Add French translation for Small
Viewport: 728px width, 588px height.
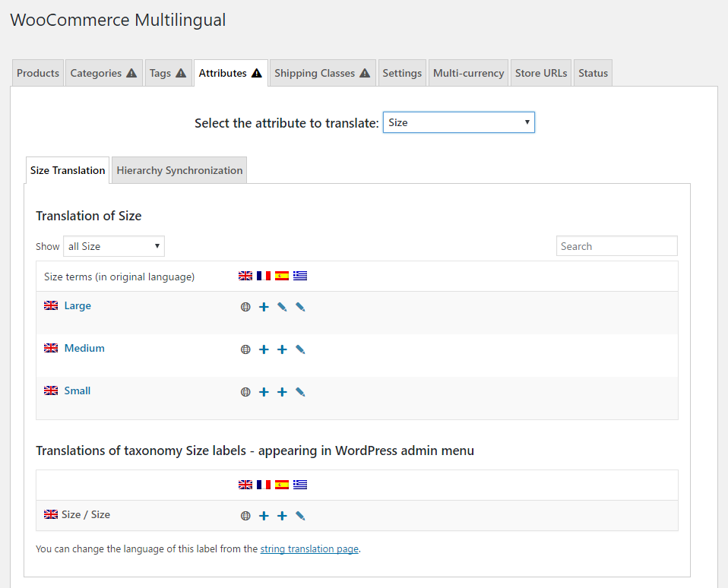tap(264, 392)
